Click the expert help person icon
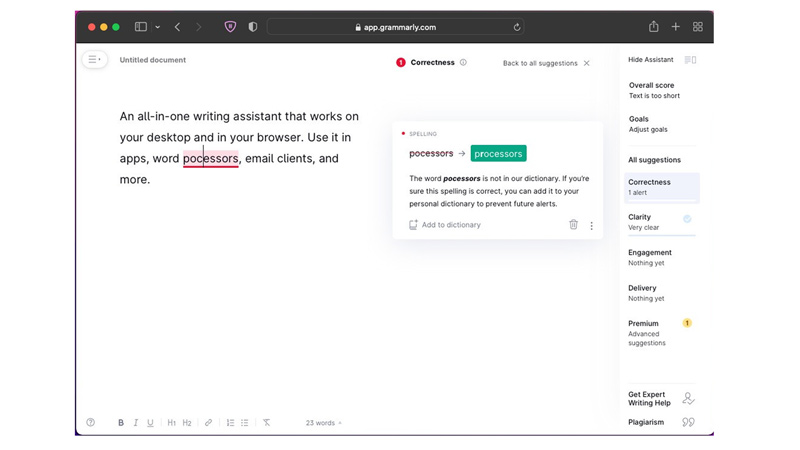The image size is (800, 450). click(x=688, y=398)
